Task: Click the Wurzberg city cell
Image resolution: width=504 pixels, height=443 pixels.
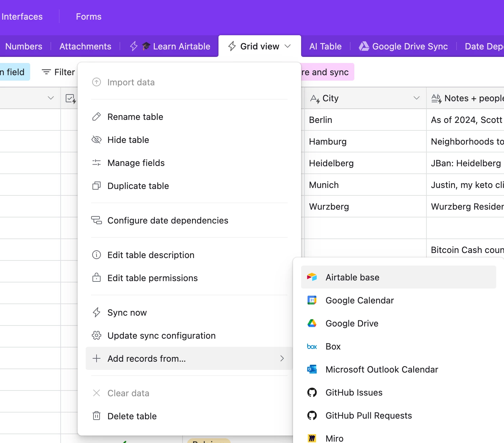Action: tap(365, 206)
